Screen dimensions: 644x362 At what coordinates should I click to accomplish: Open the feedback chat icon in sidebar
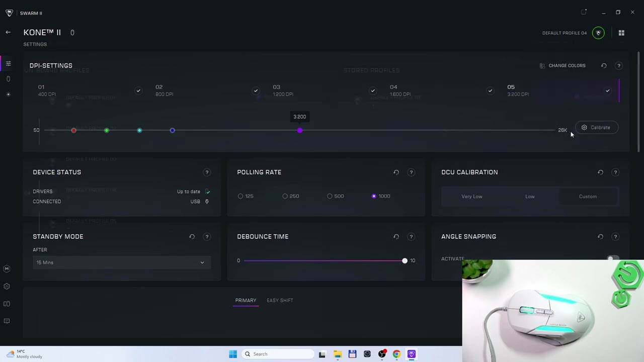(7, 321)
